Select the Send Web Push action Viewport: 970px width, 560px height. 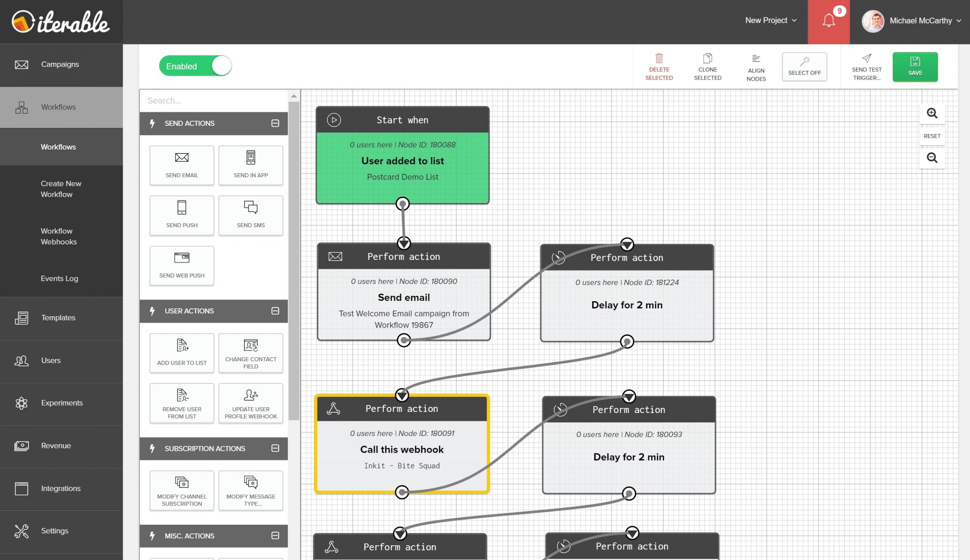[x=181, y=265]
